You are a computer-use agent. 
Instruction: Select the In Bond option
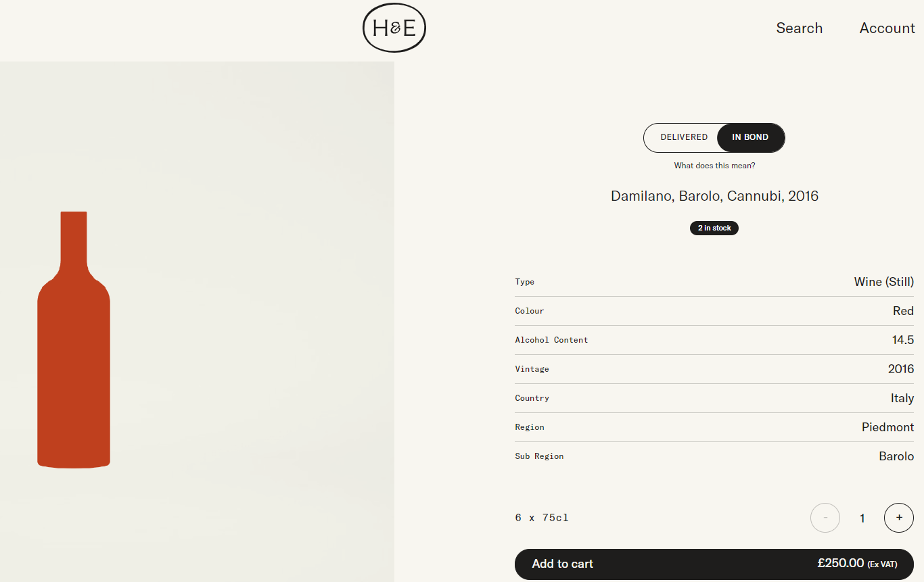[750, 137]
